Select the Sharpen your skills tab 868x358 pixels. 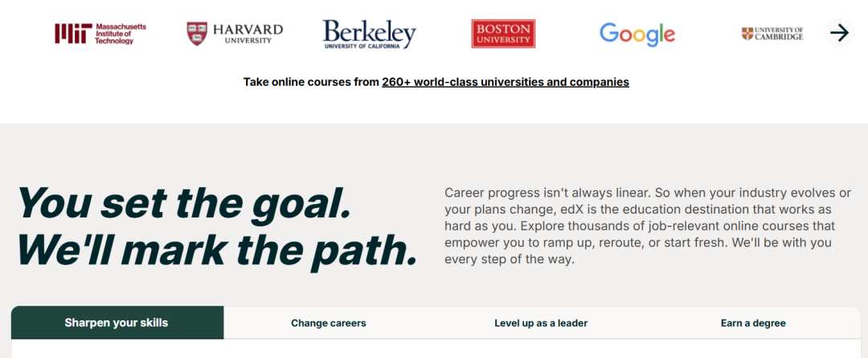[x=117, y=323]
